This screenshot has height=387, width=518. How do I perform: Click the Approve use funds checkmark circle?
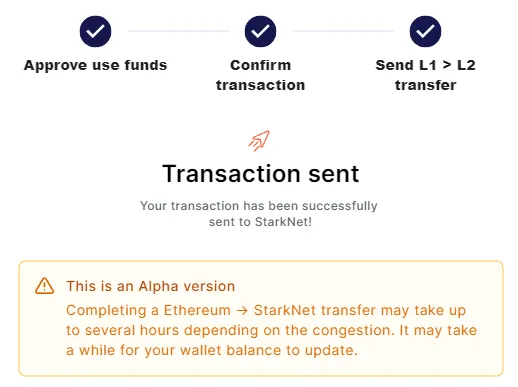tap(95, 31)
